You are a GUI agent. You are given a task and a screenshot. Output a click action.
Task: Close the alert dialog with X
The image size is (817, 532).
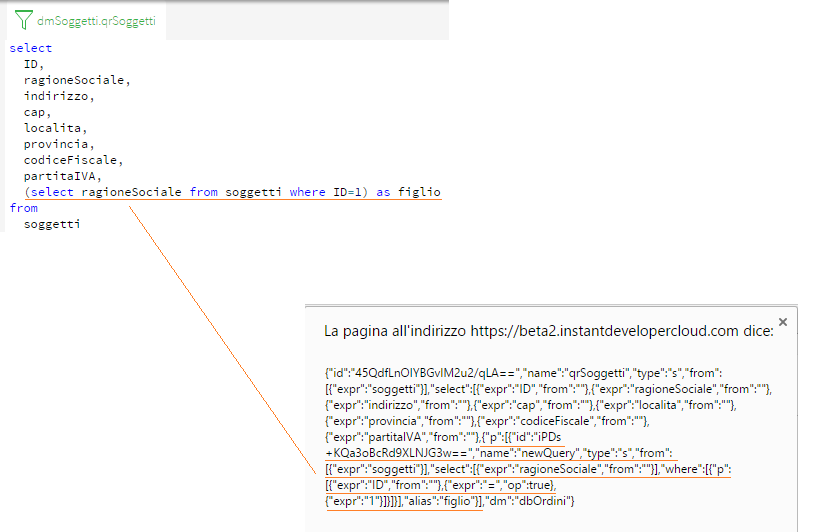783,322
